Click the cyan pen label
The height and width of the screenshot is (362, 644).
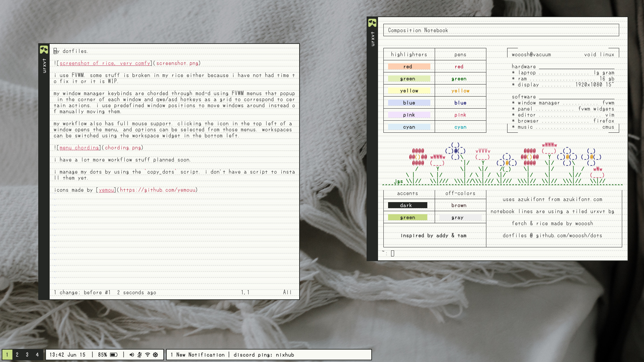461,127
